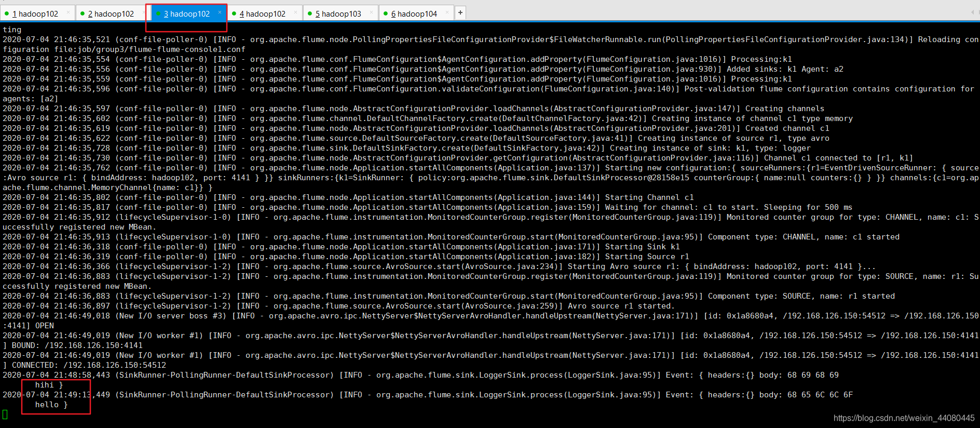Close the 6 hadoop104 tab
This screenshot has height=428, width=980.
(447, 12)
